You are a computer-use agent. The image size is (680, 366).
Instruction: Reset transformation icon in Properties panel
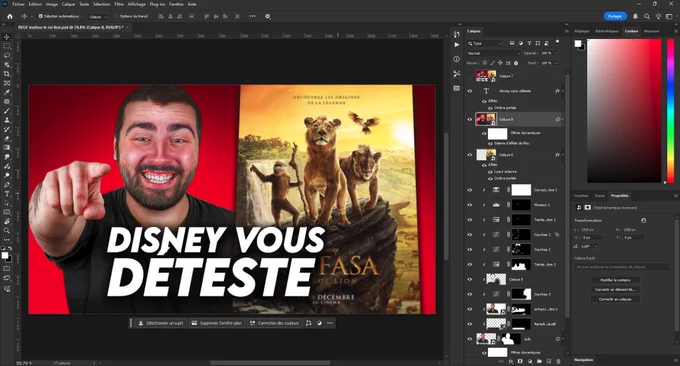643,221
